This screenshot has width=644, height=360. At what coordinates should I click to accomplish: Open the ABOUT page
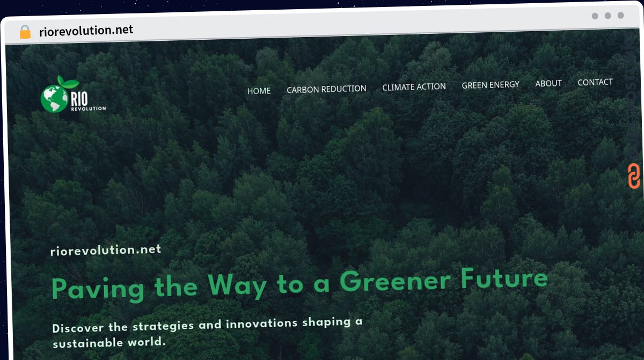tap(548, 83)
